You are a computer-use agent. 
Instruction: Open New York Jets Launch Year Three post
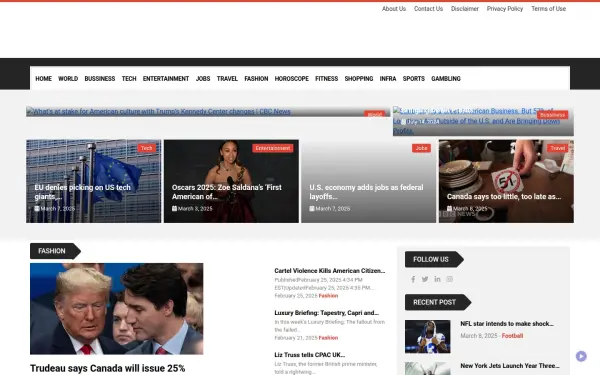510,366
